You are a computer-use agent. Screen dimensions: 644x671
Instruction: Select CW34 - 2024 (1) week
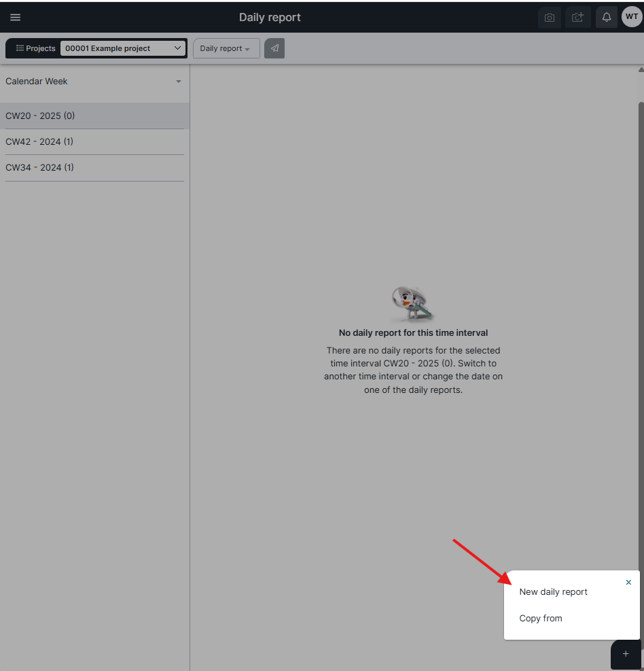[94, 168]
